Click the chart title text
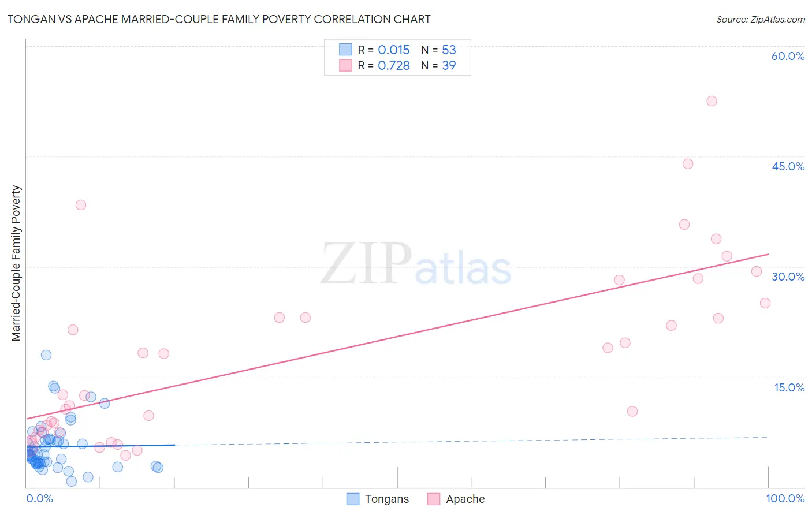 (219, 19)
